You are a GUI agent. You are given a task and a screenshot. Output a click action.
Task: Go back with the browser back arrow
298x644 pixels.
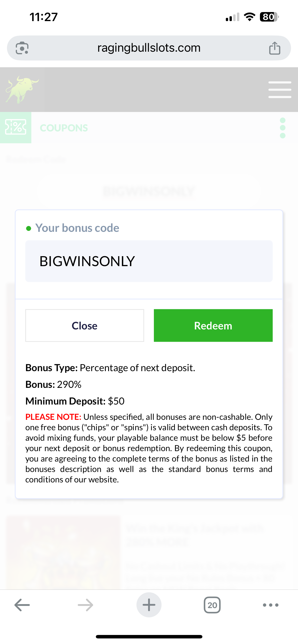tap(22, 605)
